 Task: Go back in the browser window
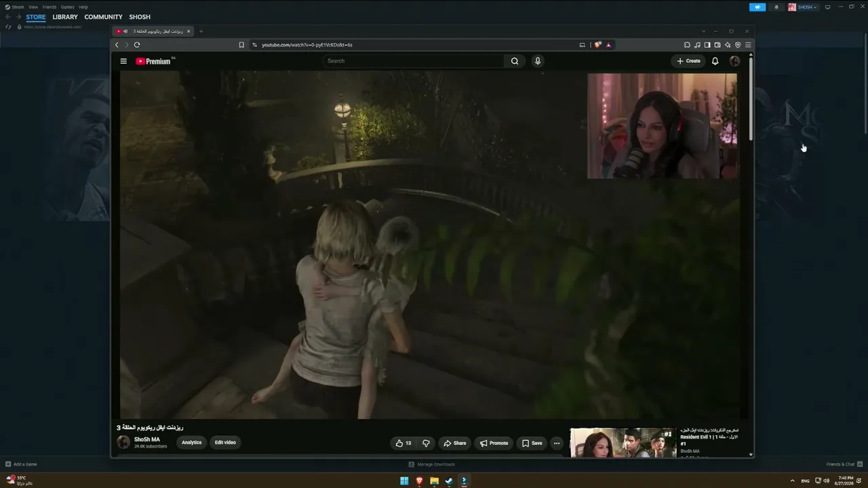tap(117, 45)
